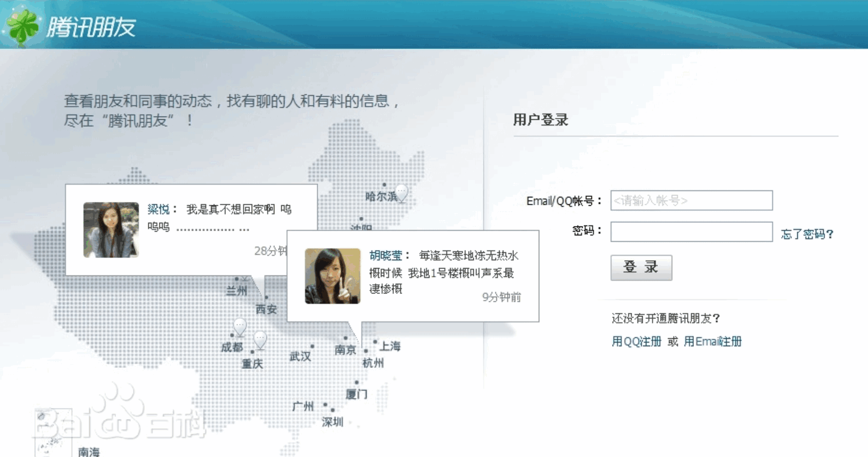Focus the Email/QQ帐号 input field

coord(691,201)
